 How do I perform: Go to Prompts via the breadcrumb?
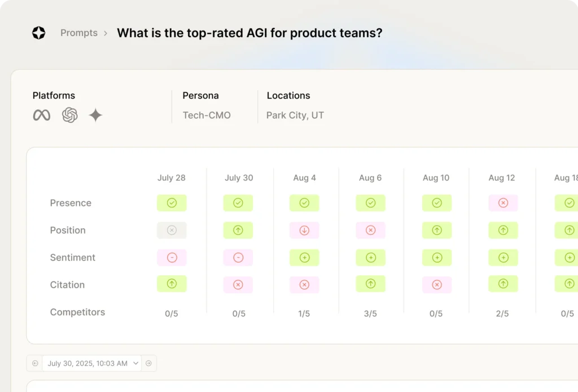click(x=78, y=33)
